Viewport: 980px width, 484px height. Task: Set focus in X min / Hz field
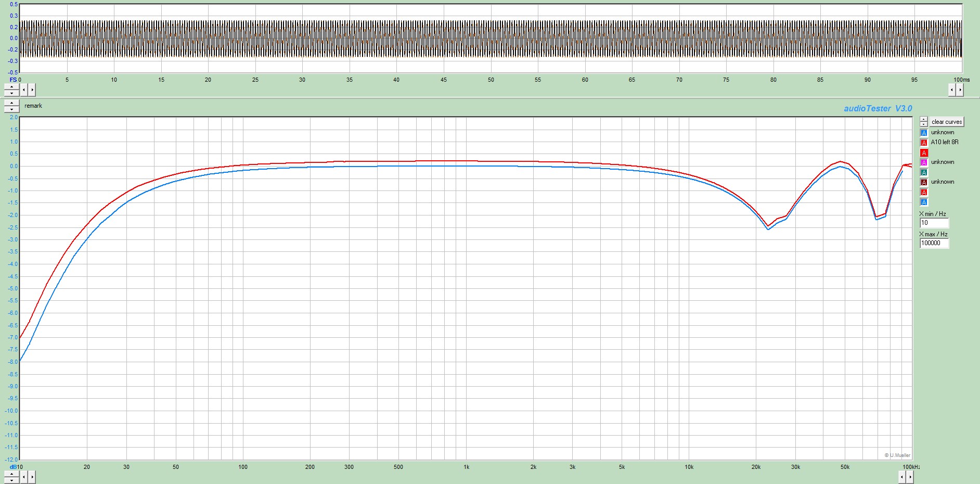pos(934,223)
